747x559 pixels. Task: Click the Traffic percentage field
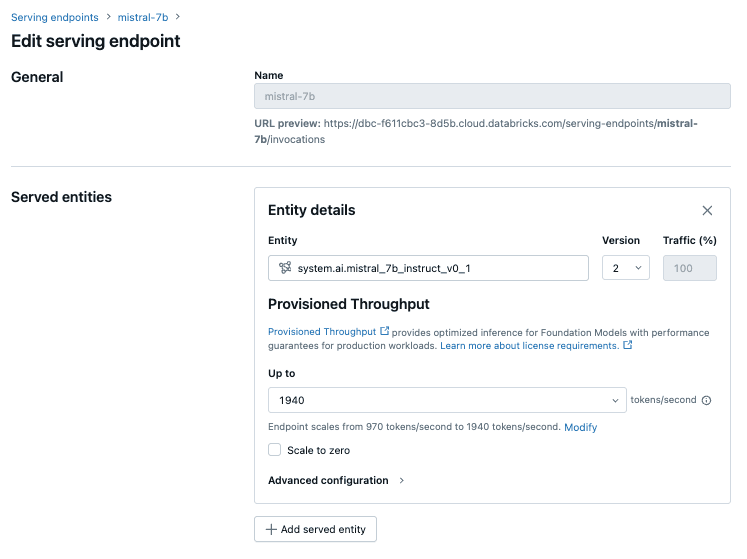click(x=689, y=268)
